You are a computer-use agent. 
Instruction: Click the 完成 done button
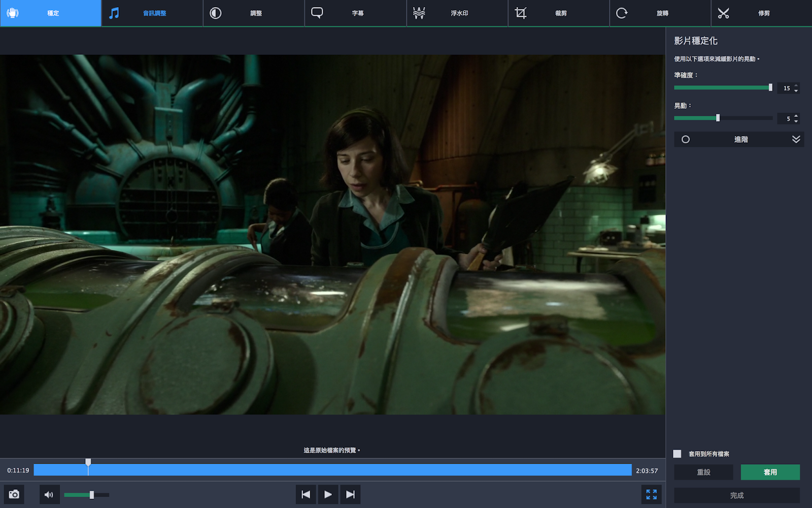pyautogui.click(x=737, y=495)
